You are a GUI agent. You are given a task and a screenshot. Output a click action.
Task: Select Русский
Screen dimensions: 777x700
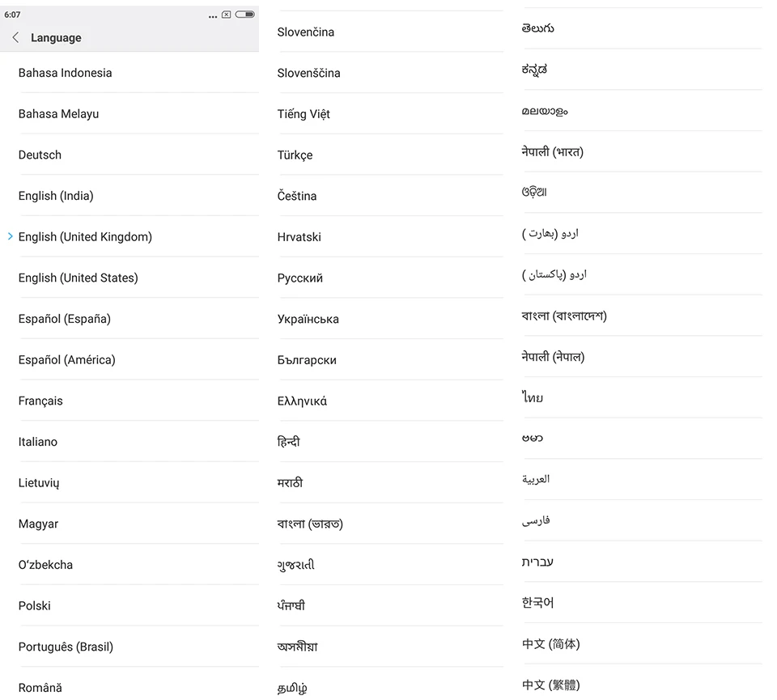coord(299,278)
